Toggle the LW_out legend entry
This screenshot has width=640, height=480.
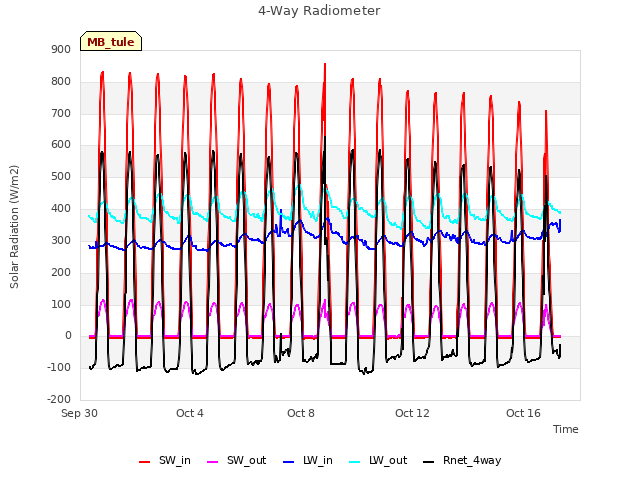point(378,460)
